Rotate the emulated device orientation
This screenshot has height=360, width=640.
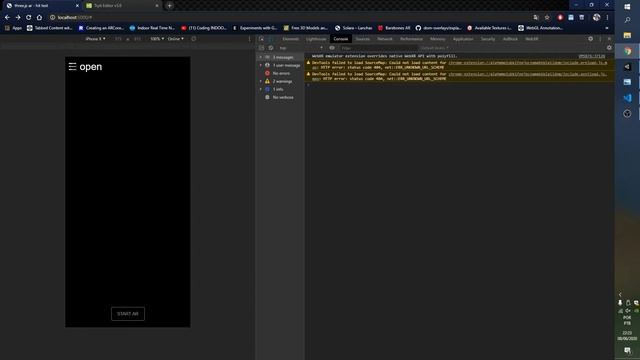coord(193,39)
